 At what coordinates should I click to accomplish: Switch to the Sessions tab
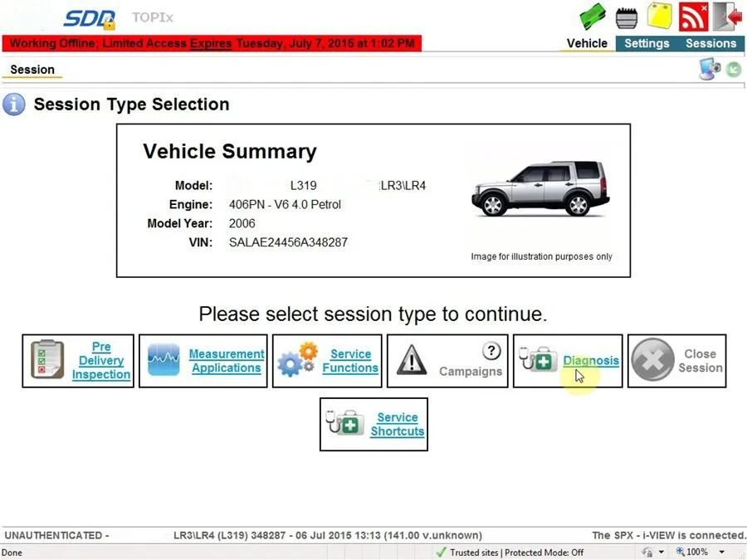click(x=710, y=43)
